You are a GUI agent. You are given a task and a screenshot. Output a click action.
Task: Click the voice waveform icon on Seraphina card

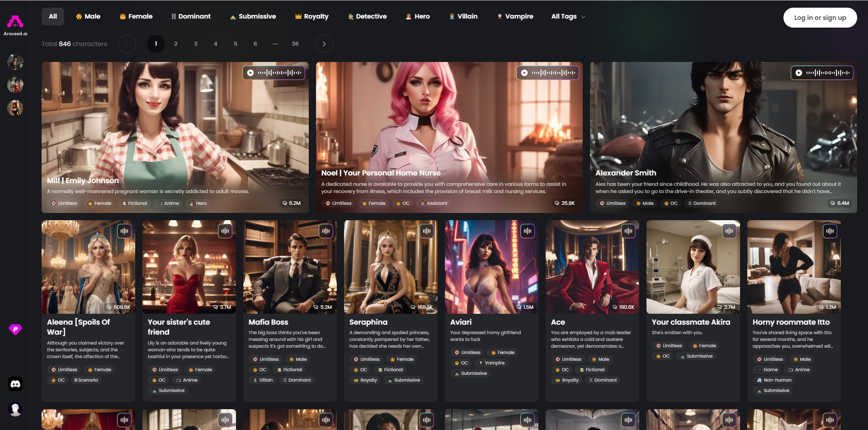click(x=427, y=231)
